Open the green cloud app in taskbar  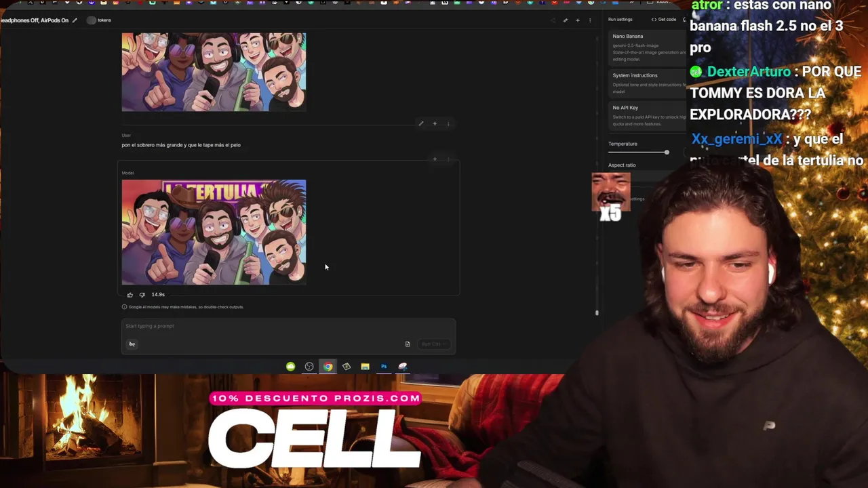[291, 367]
